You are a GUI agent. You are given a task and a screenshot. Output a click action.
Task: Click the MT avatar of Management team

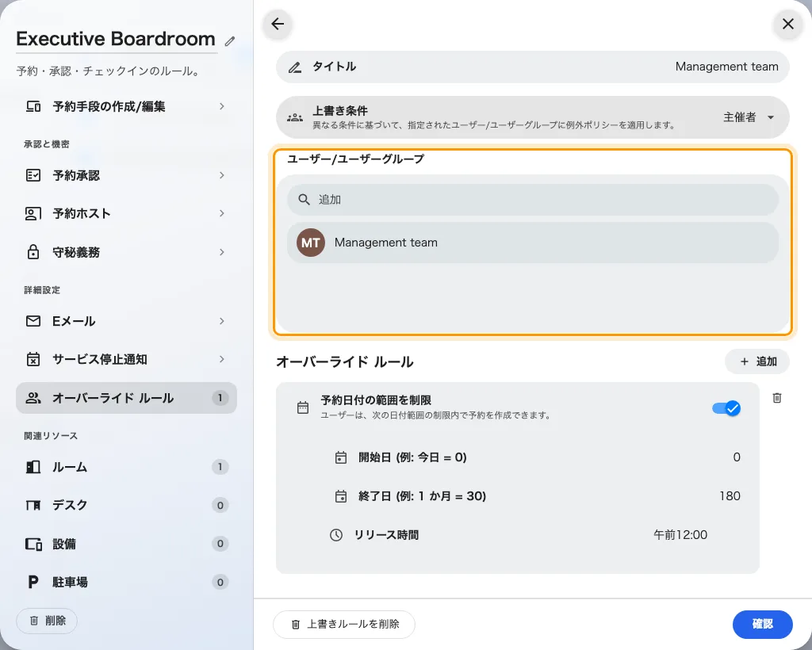click(x=311, y=243)
